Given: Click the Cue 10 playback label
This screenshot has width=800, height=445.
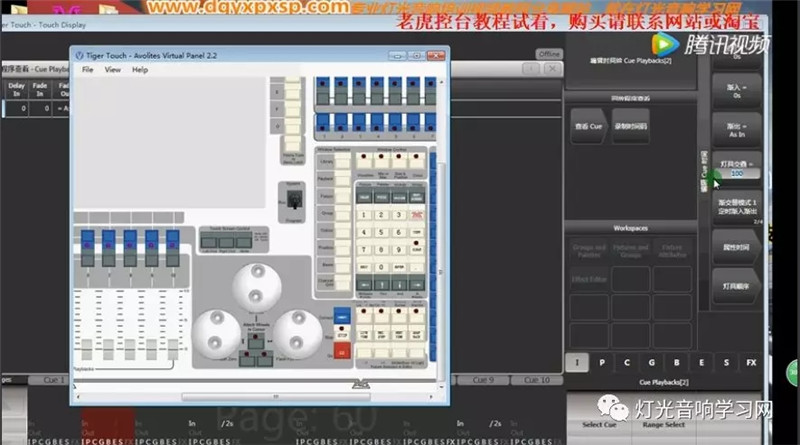Looking at the screenshot, I should (x=537, y=380).
